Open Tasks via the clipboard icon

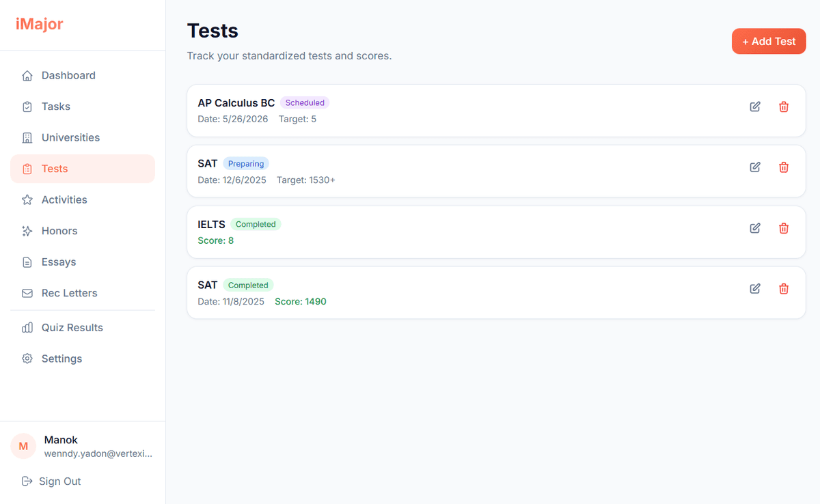(x=27, y=107)
